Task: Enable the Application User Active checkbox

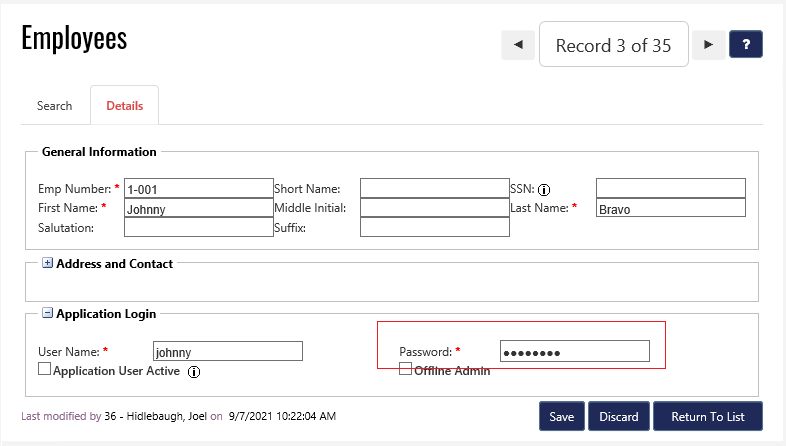Action: [x=44, y=369]
